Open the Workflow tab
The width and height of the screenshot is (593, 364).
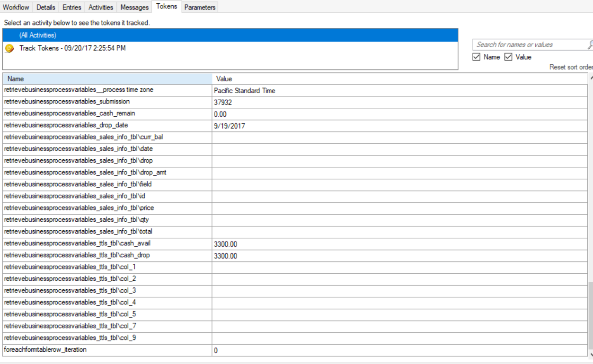[16, 7]
